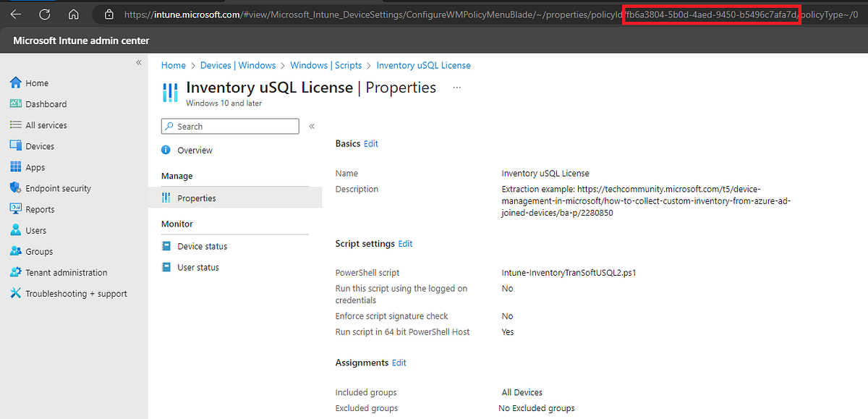868x419 pixels.
Task: Edit the Script settings
Action: click(405, 243)
